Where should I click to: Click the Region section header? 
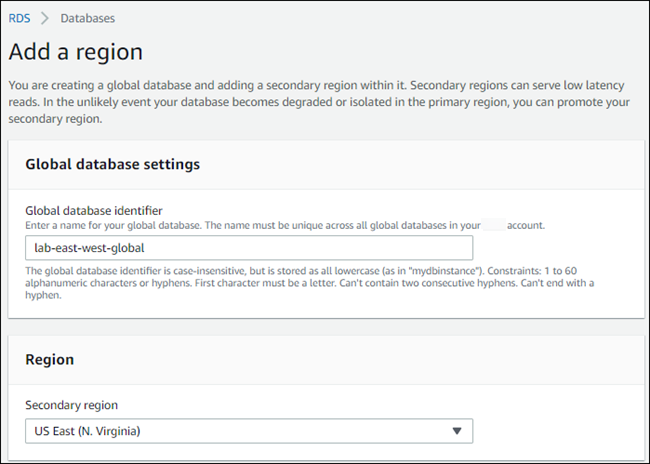(50, 359)
